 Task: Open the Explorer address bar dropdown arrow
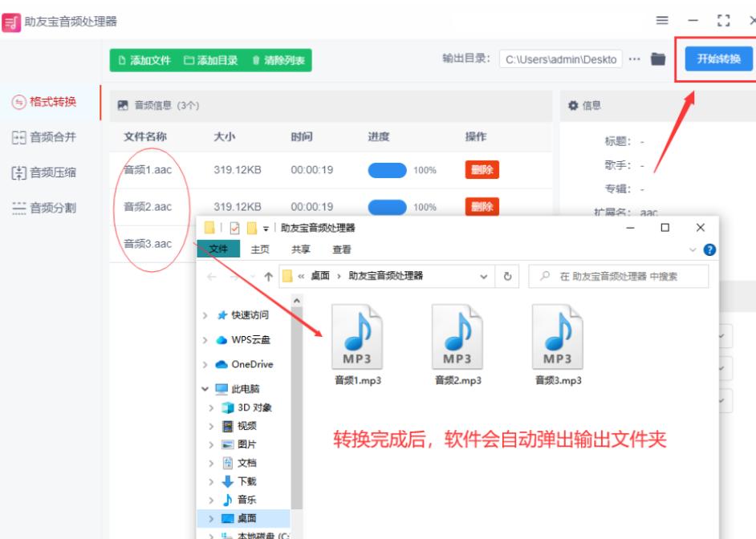pos(483,277)
